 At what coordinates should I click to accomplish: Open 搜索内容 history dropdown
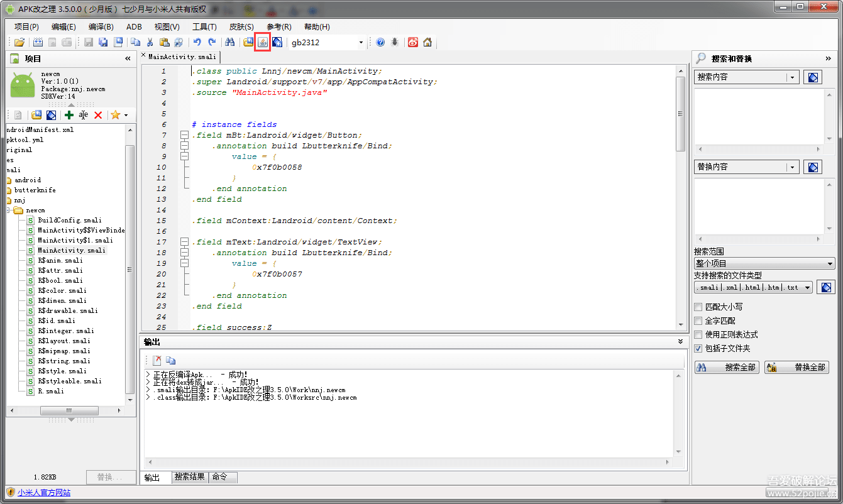[x=793, y=77]
